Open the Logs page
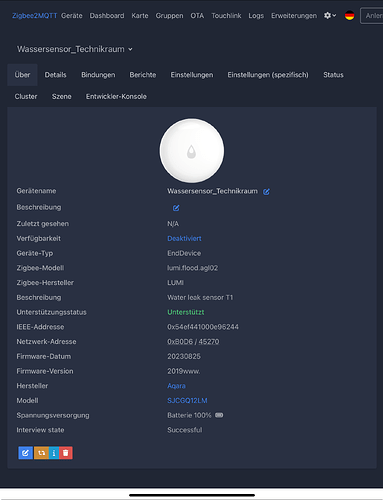 pos(256,16)
